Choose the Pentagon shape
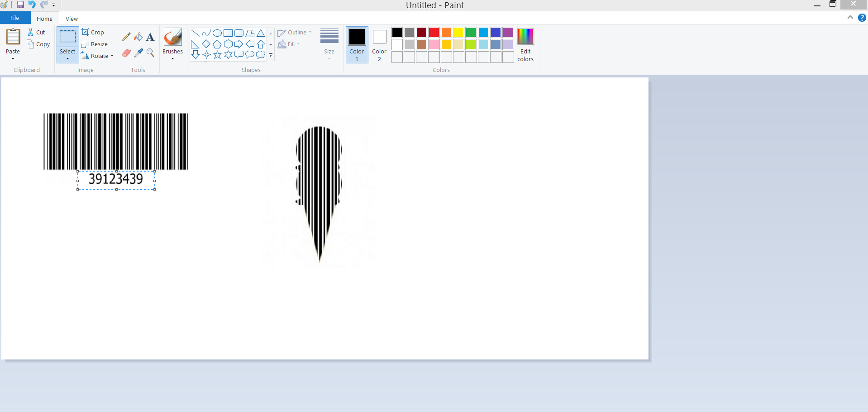Screen dimensions: 868x412 217,44
